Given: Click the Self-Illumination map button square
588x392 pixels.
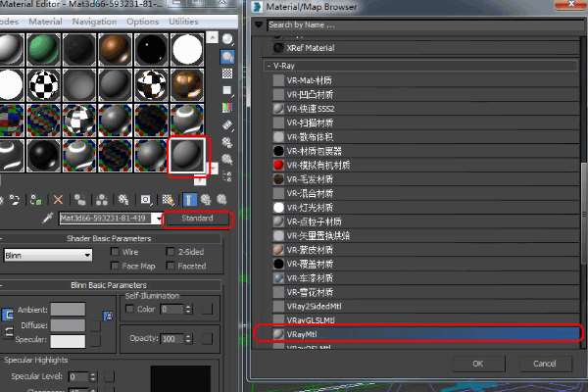Looking at the screenshot, I should pos(207,309).
